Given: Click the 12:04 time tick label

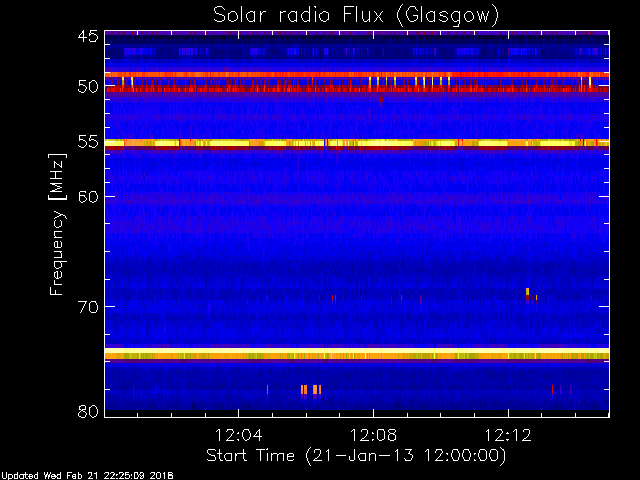Looking at the screenshot, I should tap(238, 435).
